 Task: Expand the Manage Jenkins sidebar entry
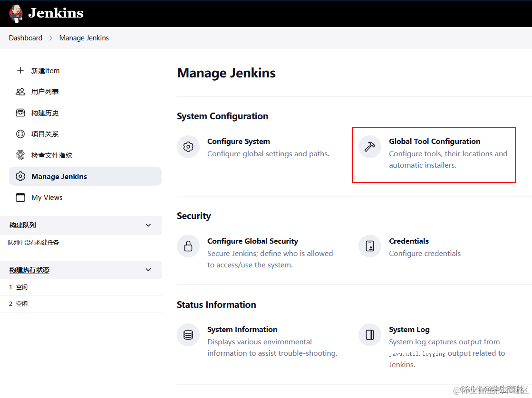58,176
